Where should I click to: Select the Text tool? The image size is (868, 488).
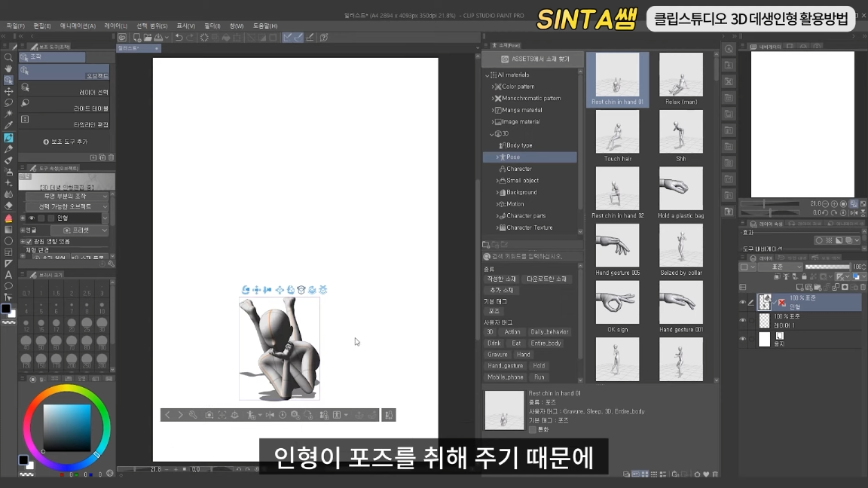pos(8,274)
